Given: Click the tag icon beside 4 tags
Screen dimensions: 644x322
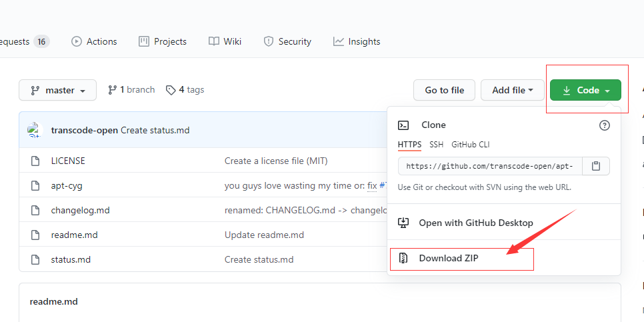Looking at the screenshot, I should pos(171,90).
